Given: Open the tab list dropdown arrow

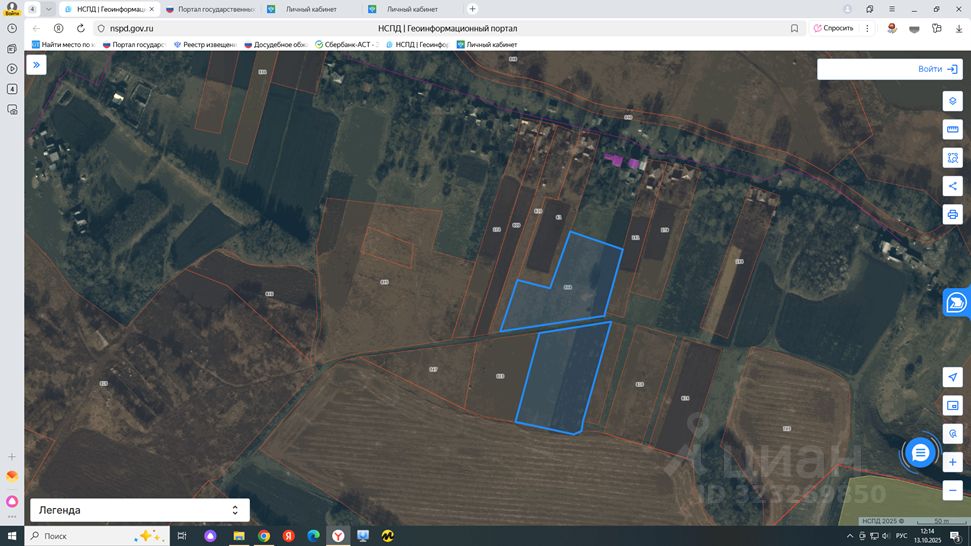Looking at the screenshot, I should click(x=48, y=9).
